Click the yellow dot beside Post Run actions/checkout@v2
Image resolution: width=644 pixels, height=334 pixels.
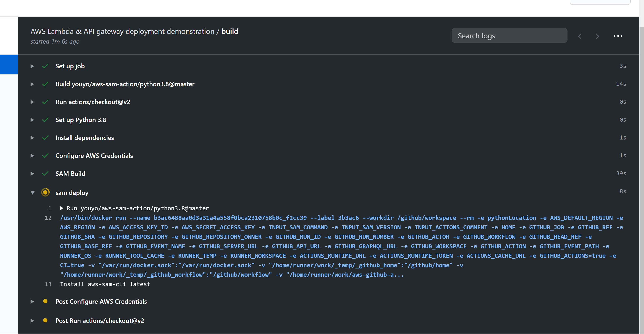click(45, 321)
